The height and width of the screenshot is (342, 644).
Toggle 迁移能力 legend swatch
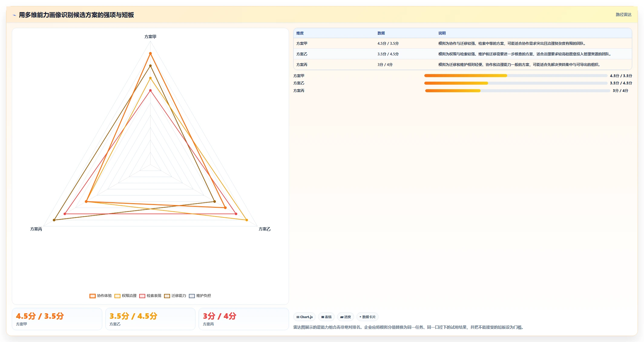point(167,296)
